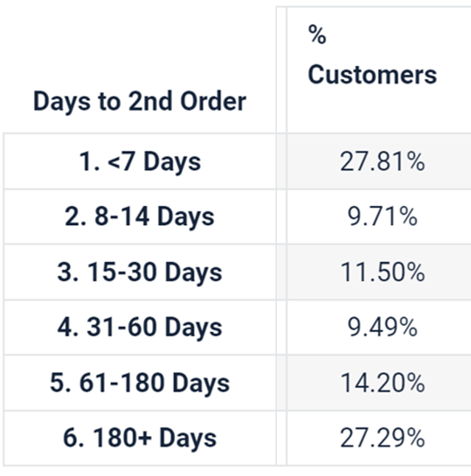This screenshot has width=471, height=476.
Task: Select the '3. 15-30 Days' row label
Action: coord(140,272)
